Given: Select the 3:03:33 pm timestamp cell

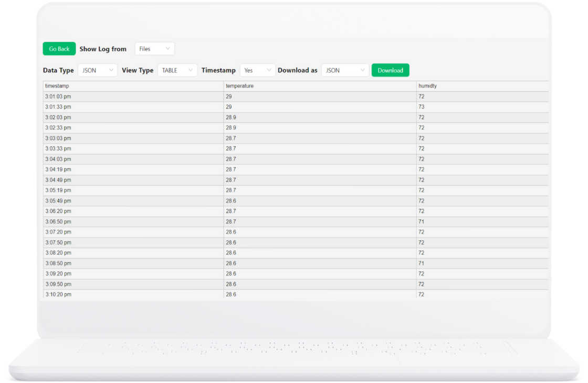Looking at the screenshot, I should pyautogui.click(x=133, y=149).
